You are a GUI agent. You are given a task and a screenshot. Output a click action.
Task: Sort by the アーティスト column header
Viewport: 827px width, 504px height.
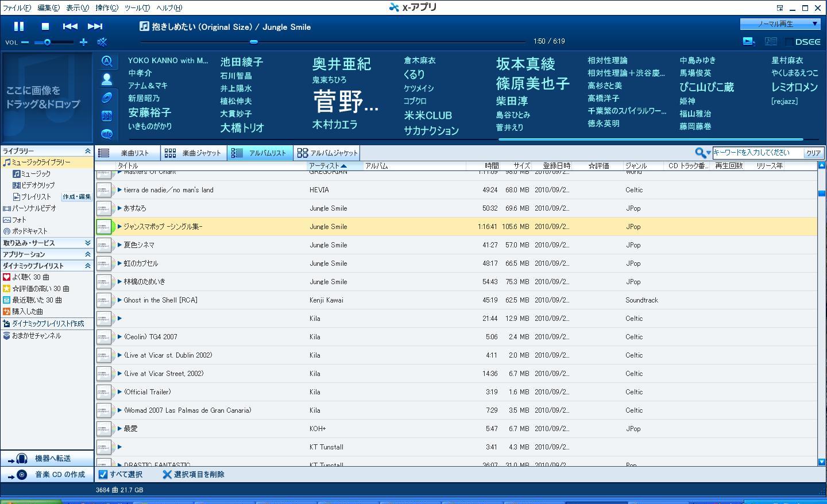pos(335,166)
